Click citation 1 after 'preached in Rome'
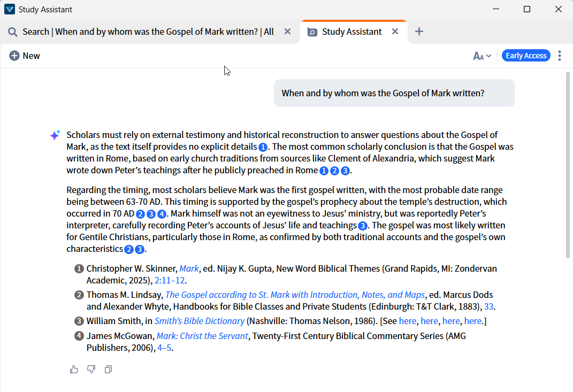 click(x=324, y=171)
